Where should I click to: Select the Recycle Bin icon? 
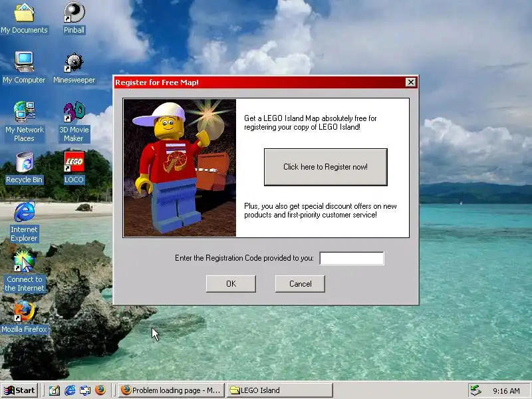(24, 168)
